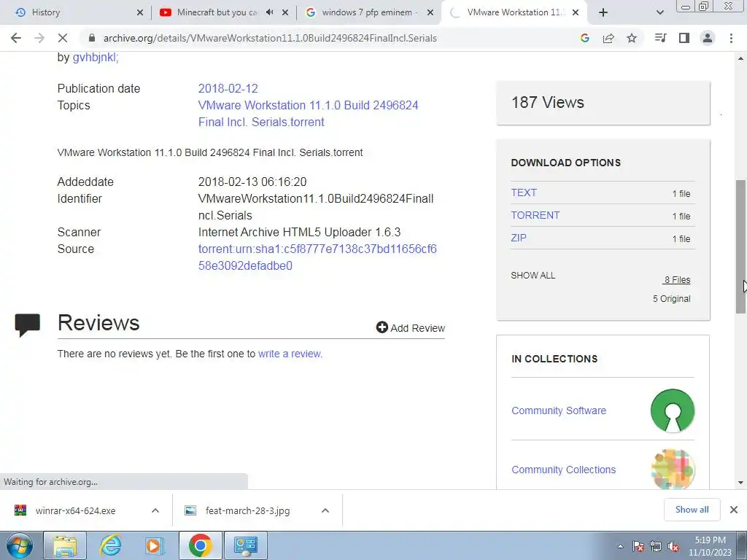Launch Internet Explorer from the taskbar
The image size is (747, 560).
[x=110, y=545]
